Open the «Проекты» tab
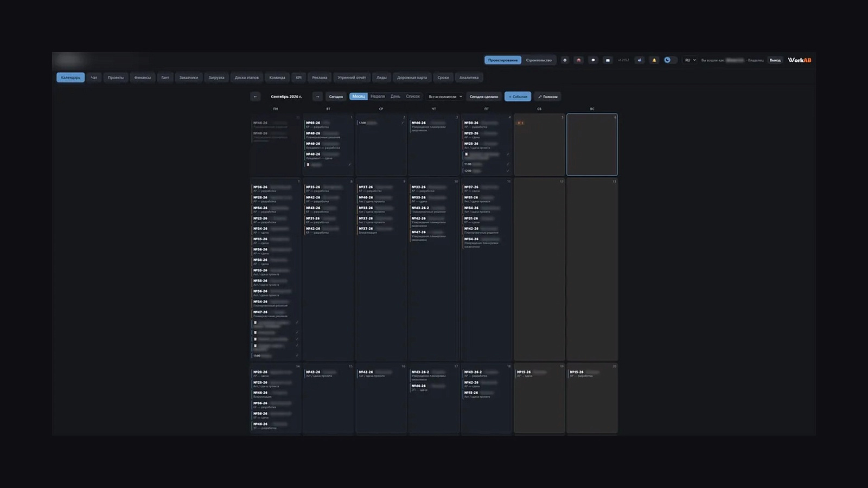 (x=116, y=78)
